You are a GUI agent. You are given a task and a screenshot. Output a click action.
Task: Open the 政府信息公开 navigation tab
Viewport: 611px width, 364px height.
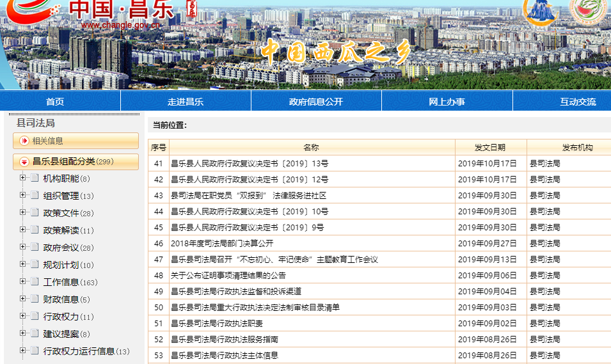[316, 101]
